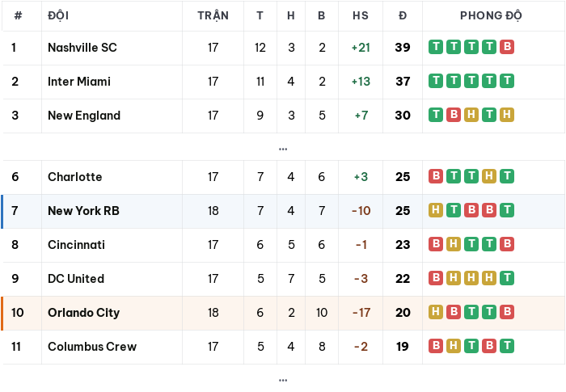The width and height of the screenshot is (566, 392).
Task: Sort table by ĐỘI column header
Action: pyautogui.click(x=58, y=15)
